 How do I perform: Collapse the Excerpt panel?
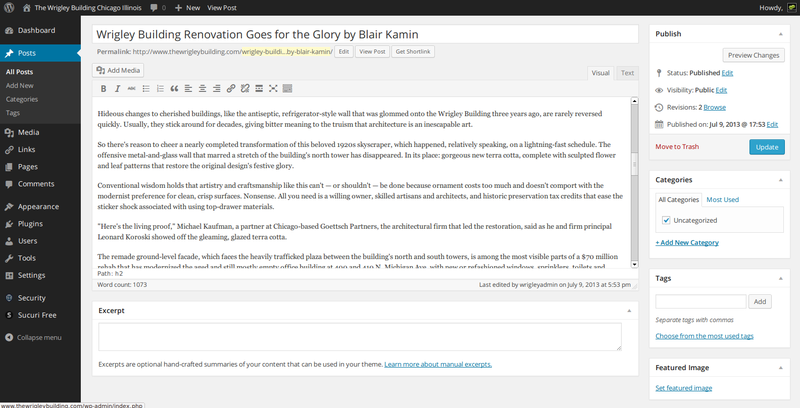click(629, 311)
